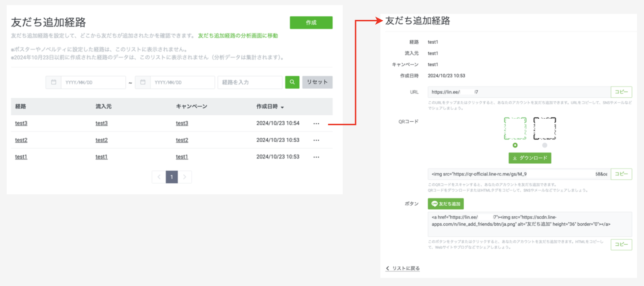This screenshot has width=644, height=286.
Task: Copy the button HTML with コピー button
Action: (x=621, y=244)
